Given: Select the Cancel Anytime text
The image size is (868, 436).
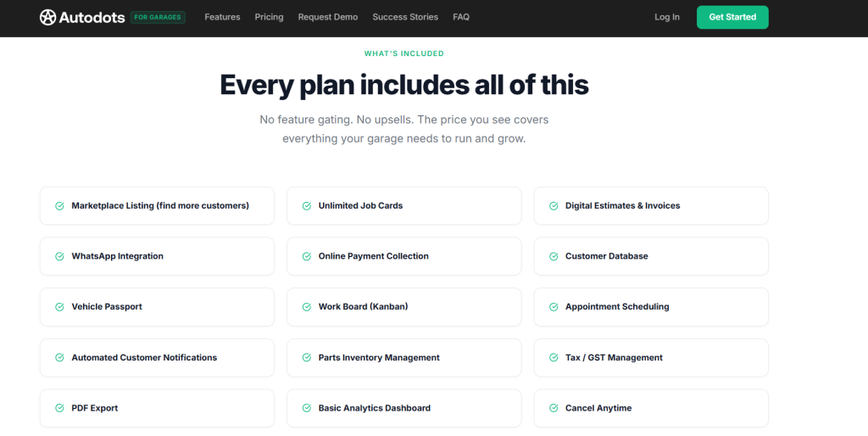Looking at the screenshot, I should [x=598, y=408].
